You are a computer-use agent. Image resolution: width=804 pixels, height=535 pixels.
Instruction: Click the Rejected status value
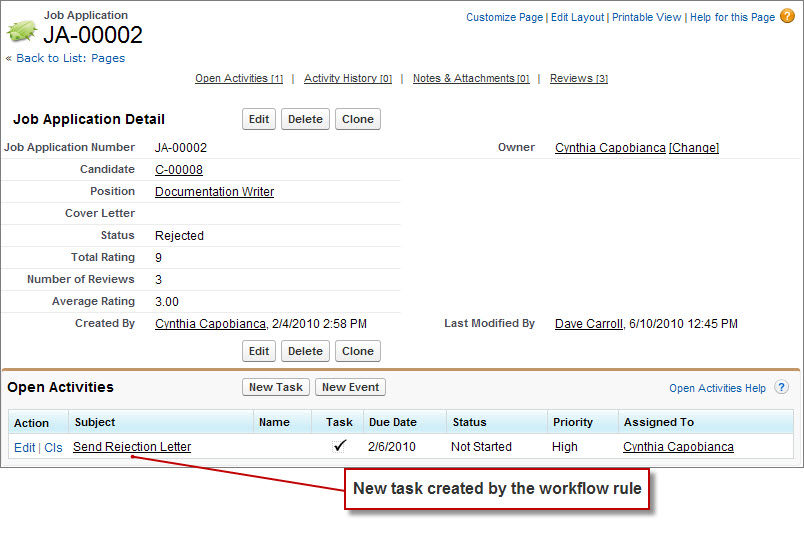point(179,236)
